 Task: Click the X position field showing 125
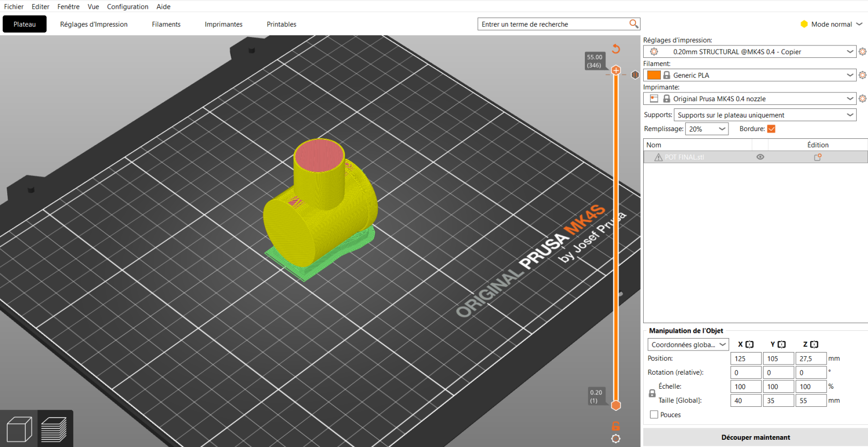point(746,359)
